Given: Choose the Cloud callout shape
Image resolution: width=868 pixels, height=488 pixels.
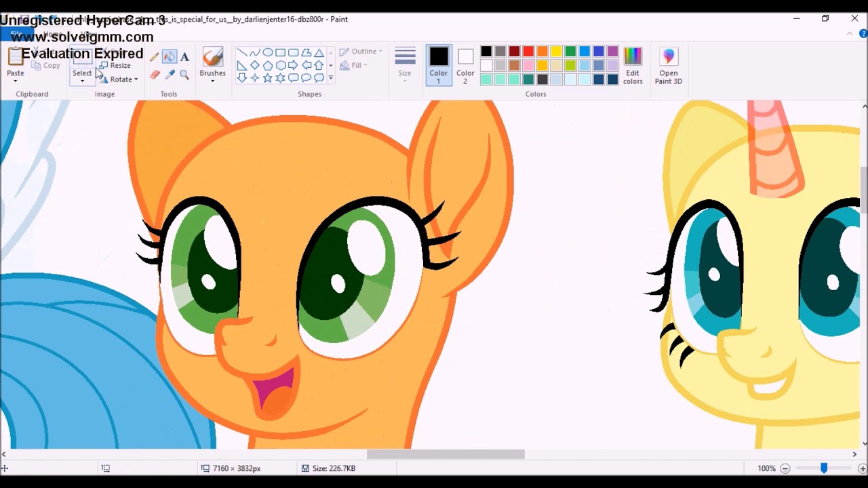Looking at the screenshot, I should (x=319, y=78).
